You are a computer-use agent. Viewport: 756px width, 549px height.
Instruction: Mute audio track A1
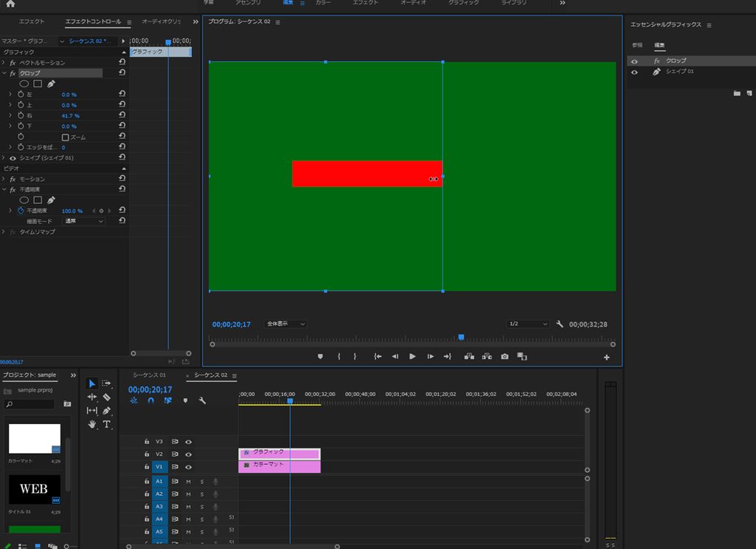tap(188, 481)
